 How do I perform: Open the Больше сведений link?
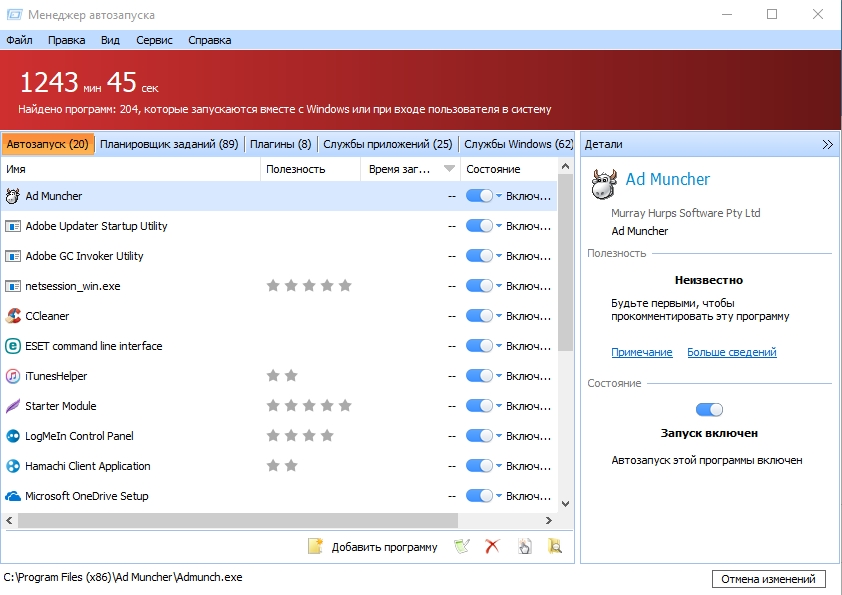coord(732,352)
